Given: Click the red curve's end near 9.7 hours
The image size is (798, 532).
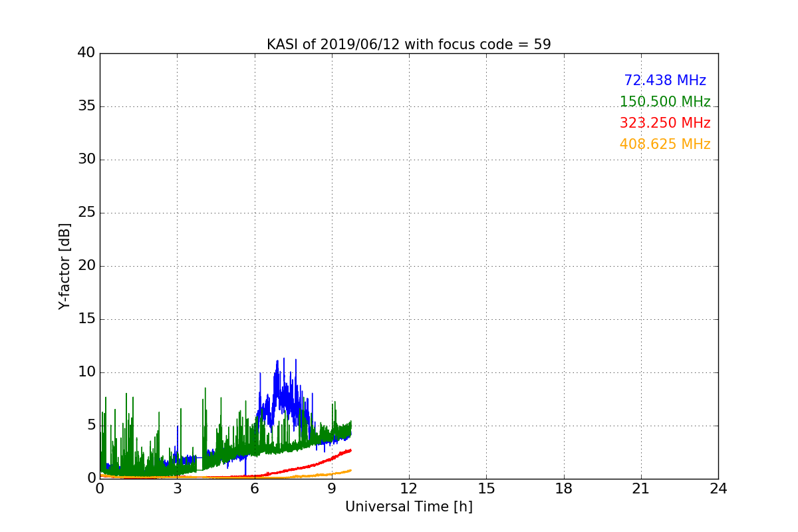Looking at the screenshot, I should click(x=350, y=450).
